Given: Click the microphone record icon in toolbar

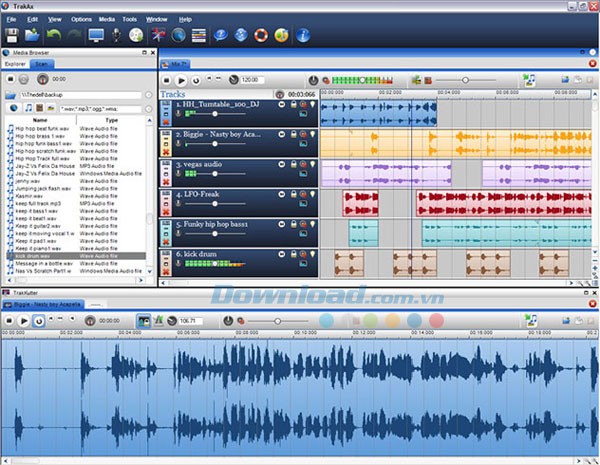Looking at the screenshot, I should click(x=117, y=36).
